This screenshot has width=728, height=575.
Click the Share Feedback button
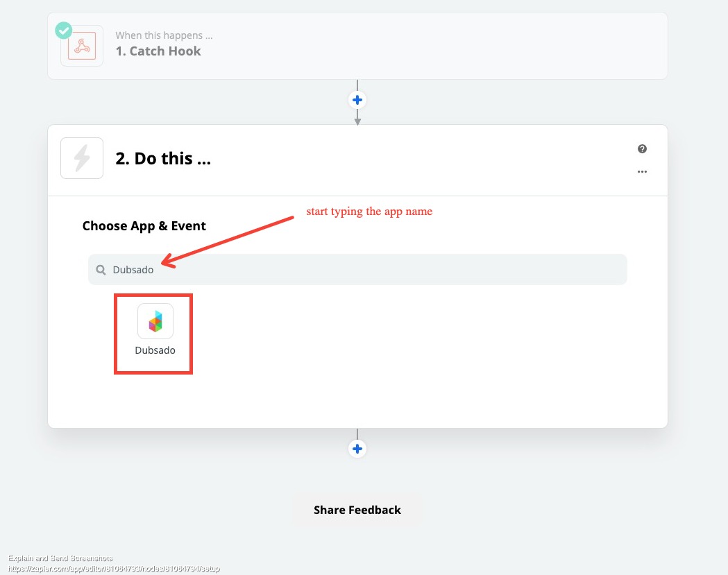pyautogui.click(x=357, y=510)
